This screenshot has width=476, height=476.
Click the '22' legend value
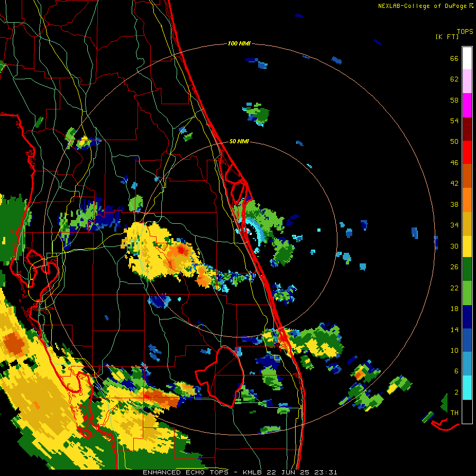click(454, 288)
